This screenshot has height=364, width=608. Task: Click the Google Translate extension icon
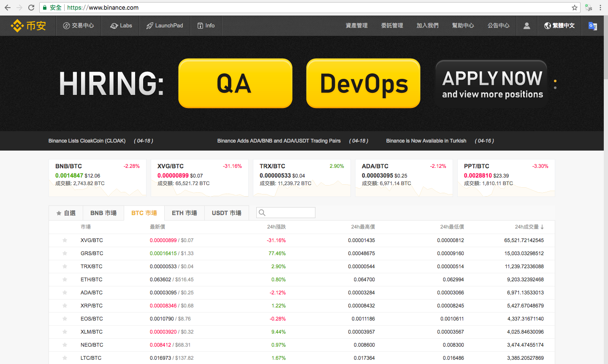pos(593,26)
